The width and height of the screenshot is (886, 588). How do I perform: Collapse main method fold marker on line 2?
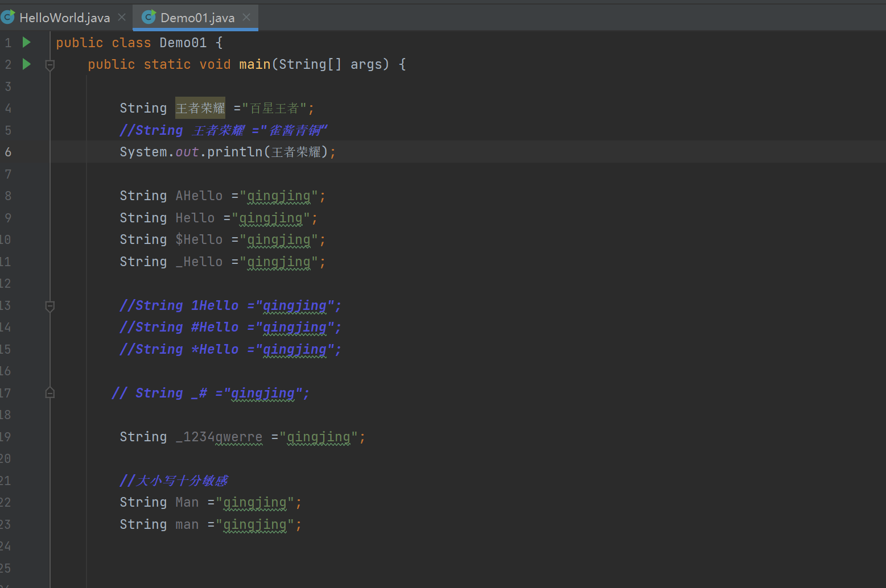click(x=50, y=65)
